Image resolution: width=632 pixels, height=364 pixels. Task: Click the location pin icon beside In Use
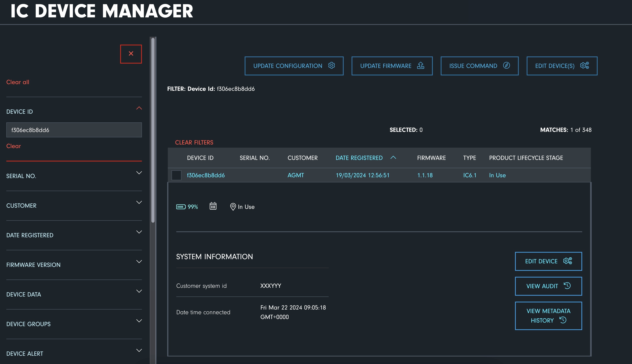(233, 207)
